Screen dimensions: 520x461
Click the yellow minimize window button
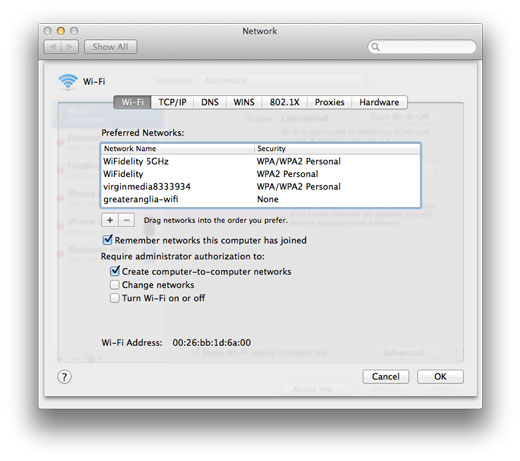[61, 31]
